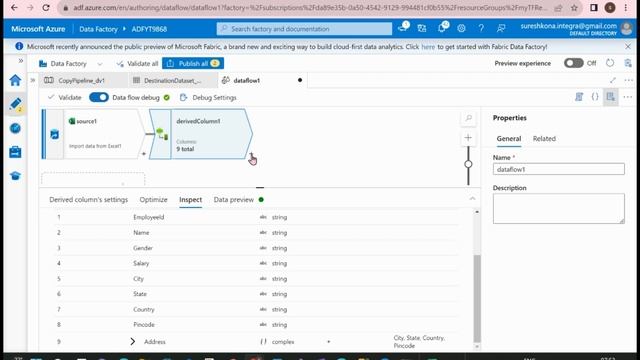640x360 pixels.
Task: Expand the Address complex column
Action: tap(133, 342)
